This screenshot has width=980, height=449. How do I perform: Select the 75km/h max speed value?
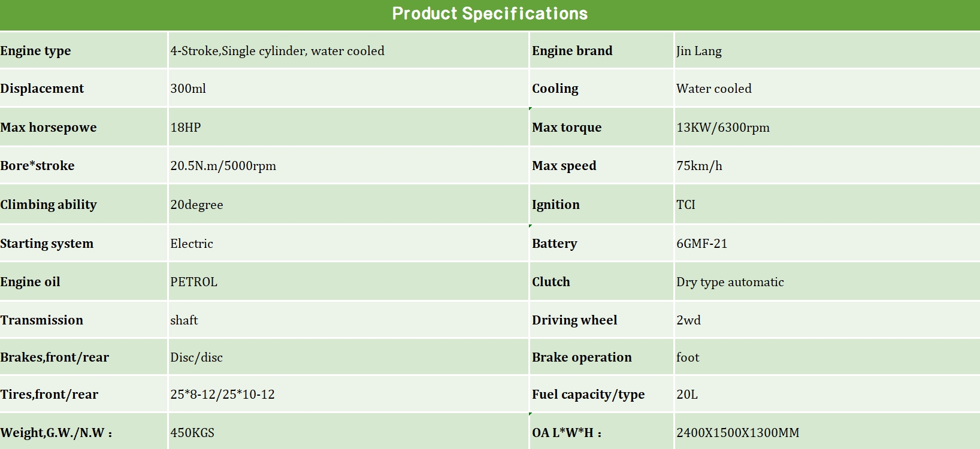[699, 166]
